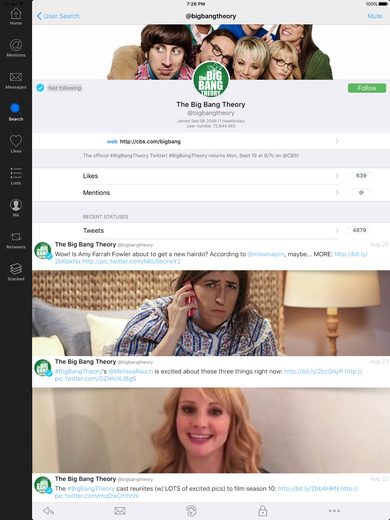This screenshot has height=520, width=390.
Task: Go back to User Search
Action: [58, 16]
